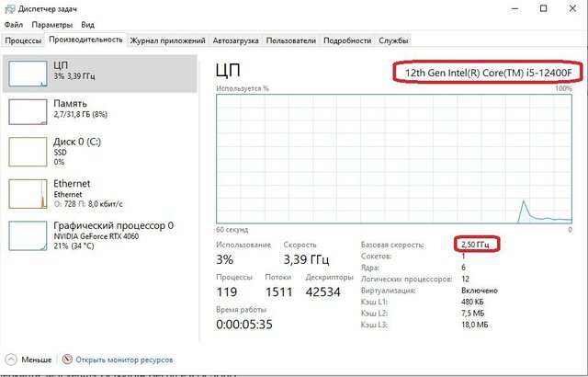Select Графический процессор 0 graph thumbnail

click(x=27, y=234)
